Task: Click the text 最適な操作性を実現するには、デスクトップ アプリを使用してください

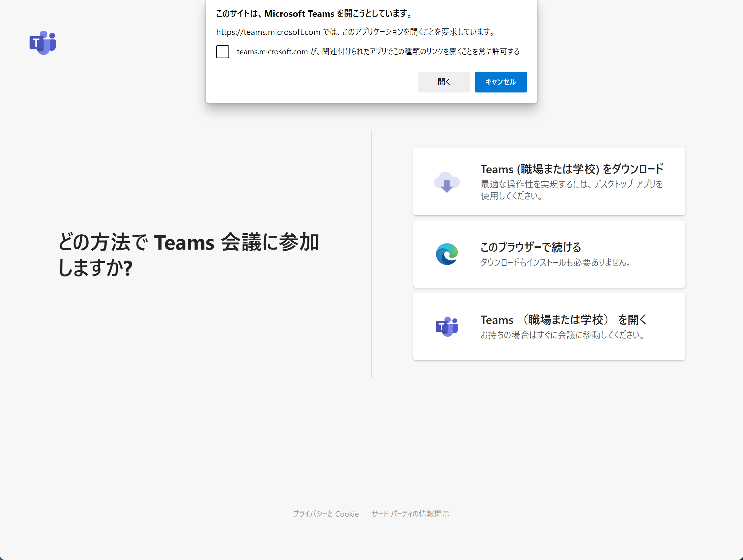Action: click(571, 190)
